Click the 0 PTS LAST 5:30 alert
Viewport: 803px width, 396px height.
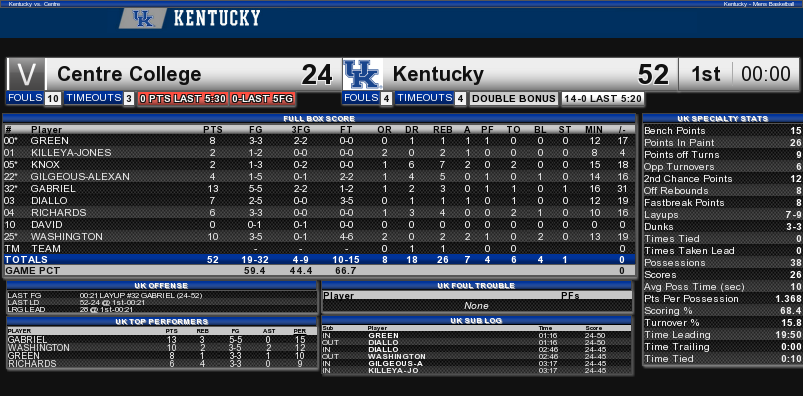182,99
